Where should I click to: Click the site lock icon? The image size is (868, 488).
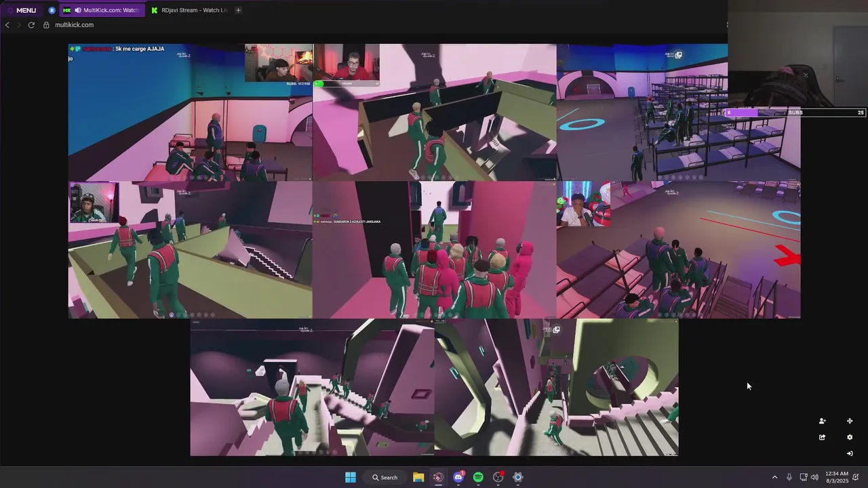pyautogui.click(x=46, y=25)
